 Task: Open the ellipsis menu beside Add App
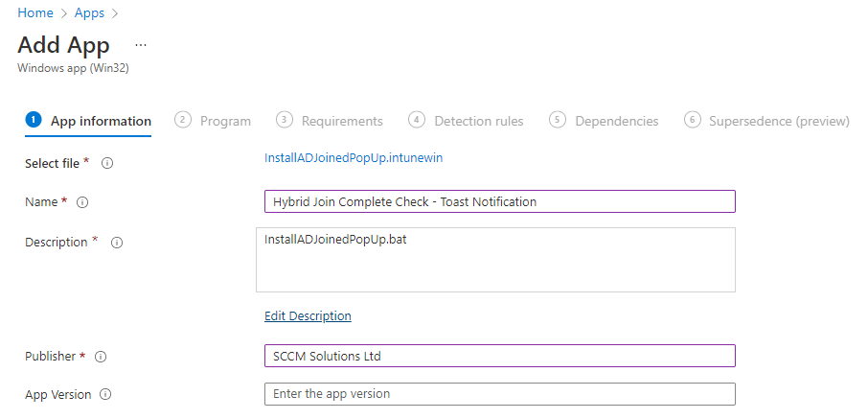pyautogui.click(x=141, y=45)
